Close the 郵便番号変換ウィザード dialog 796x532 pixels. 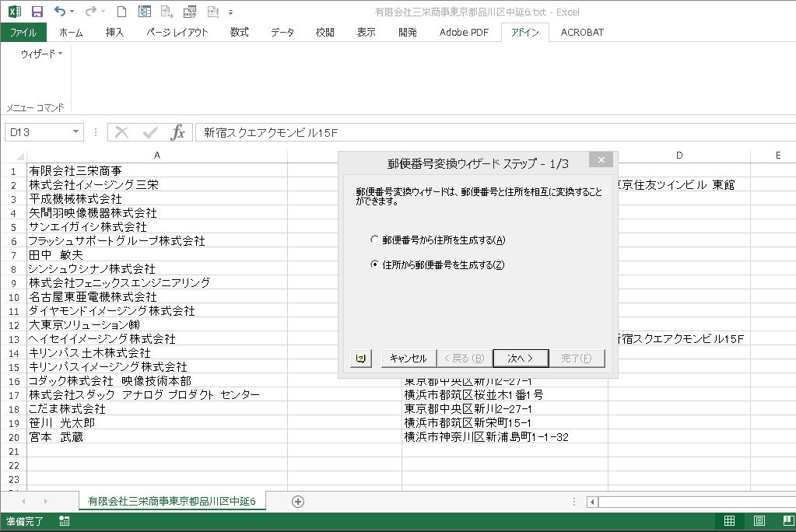point(601,160)
